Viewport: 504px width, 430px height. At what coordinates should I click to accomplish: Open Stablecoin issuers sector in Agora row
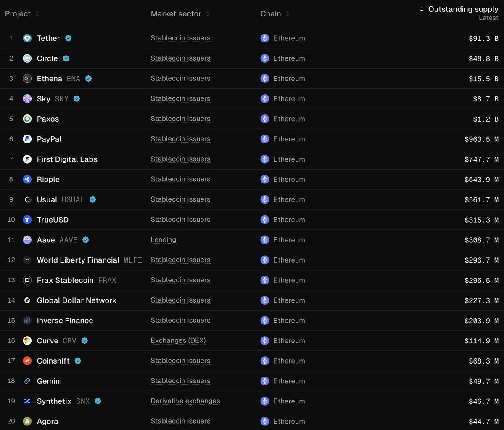pos(181,421)
